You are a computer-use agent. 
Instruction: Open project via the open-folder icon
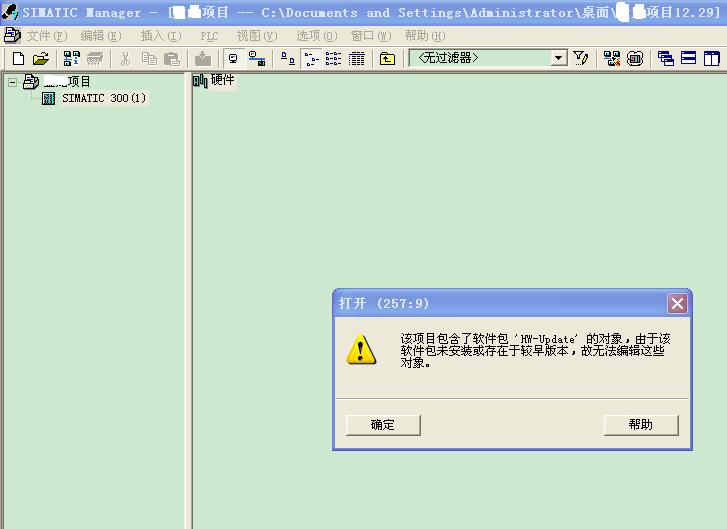click(x=41, y=59)
